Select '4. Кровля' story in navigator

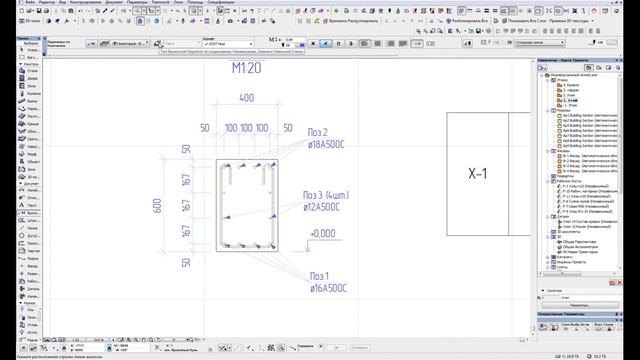568,85
